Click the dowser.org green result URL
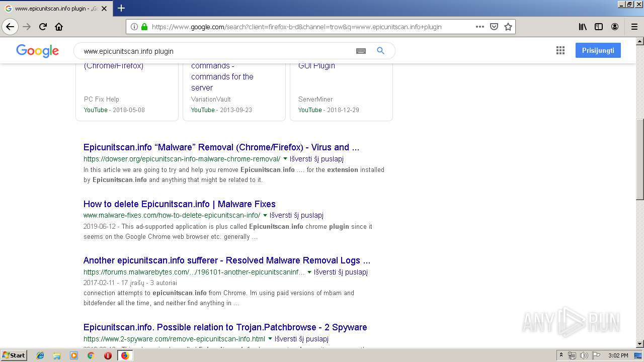The height and width of the screenshot is (362, 644). point(182,159)
